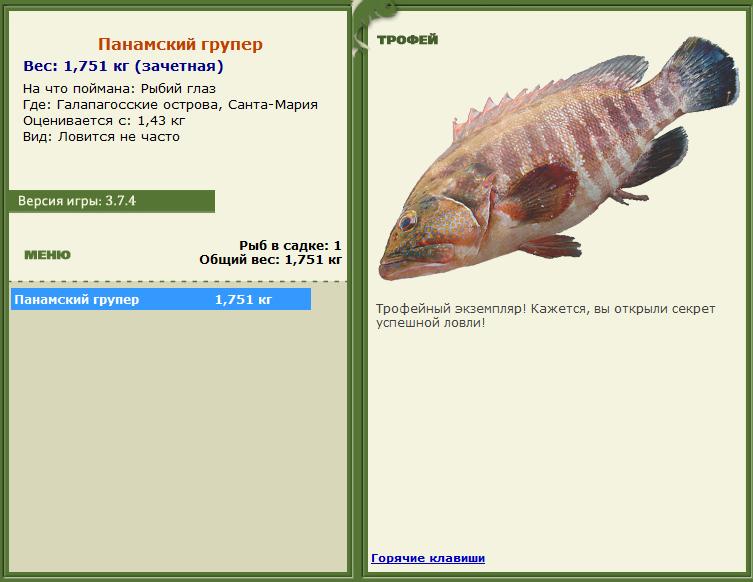This screenshot has height=582, width=753.
Task: Click the Вид: Ловится не часто line
Action: pyautogui.click(x=101, y=137)
